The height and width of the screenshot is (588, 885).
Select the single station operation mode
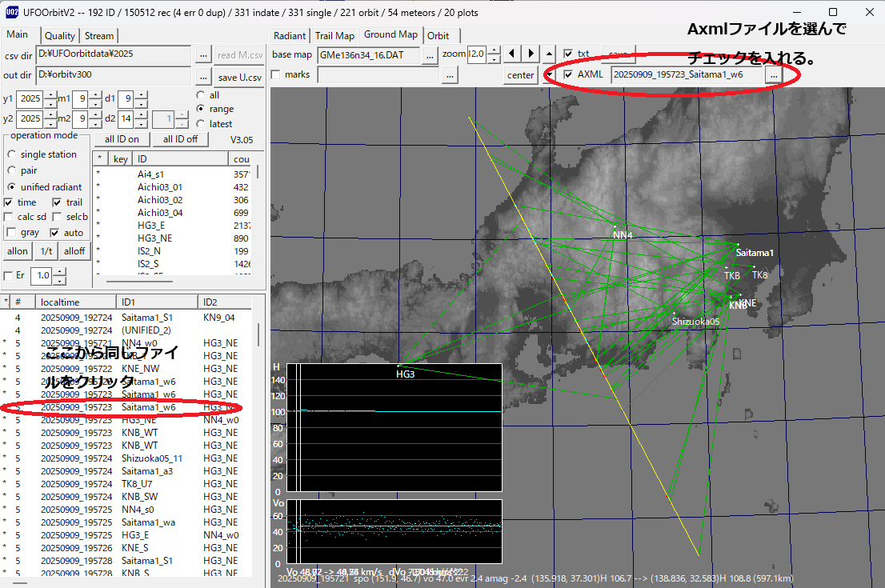[12, 154]
